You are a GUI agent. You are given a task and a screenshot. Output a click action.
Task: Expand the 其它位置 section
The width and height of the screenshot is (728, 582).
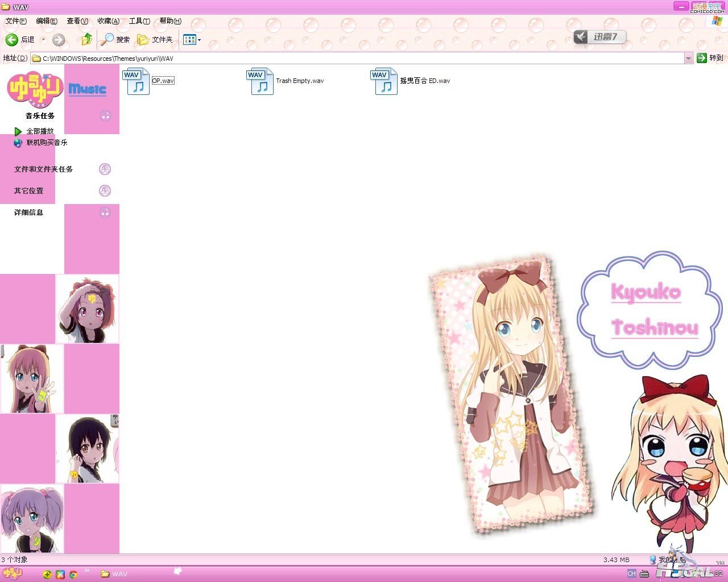pyautogui.click(x=105, y=191)
